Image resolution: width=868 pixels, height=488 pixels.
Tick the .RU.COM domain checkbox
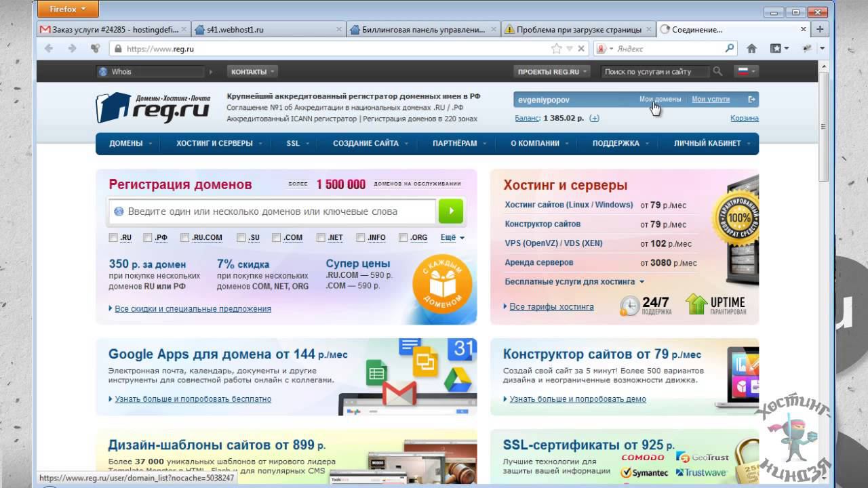click(184, 237)
